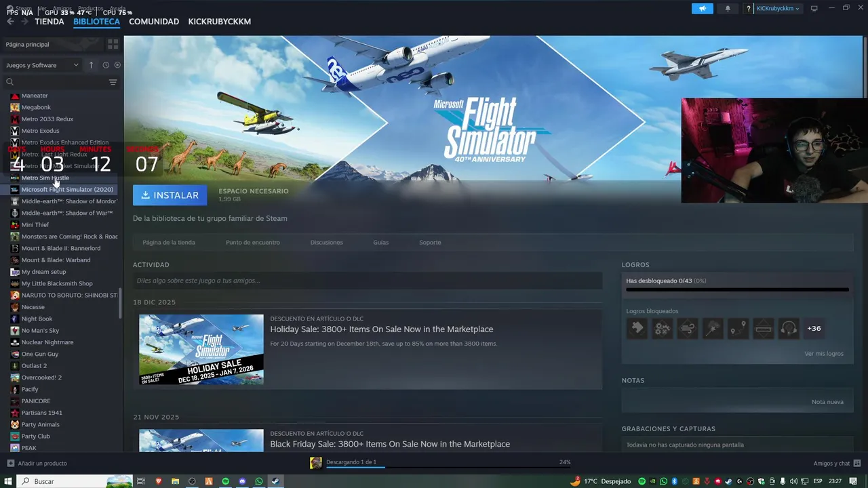This screenshot has height=488, width=868.
Task: Select Mount & Blade II: Bannerlord
Action: (x=61, y=248)
